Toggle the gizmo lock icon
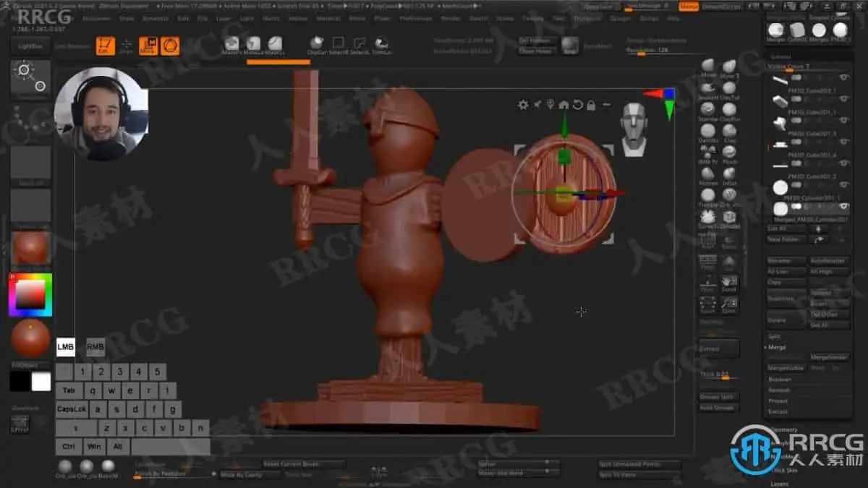Viewport: 868px width, 488px height. [x=591, y=105]
